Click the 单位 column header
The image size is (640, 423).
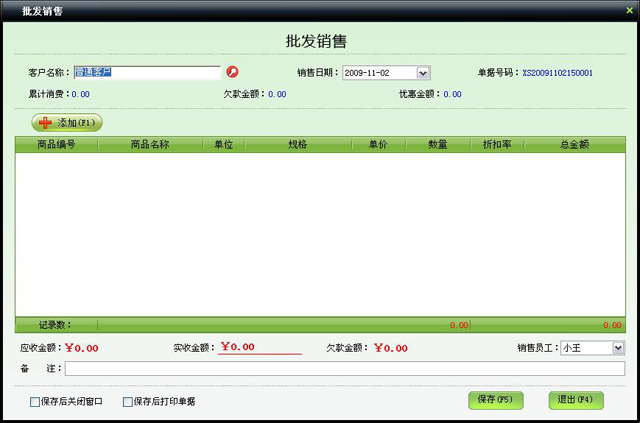223,145
